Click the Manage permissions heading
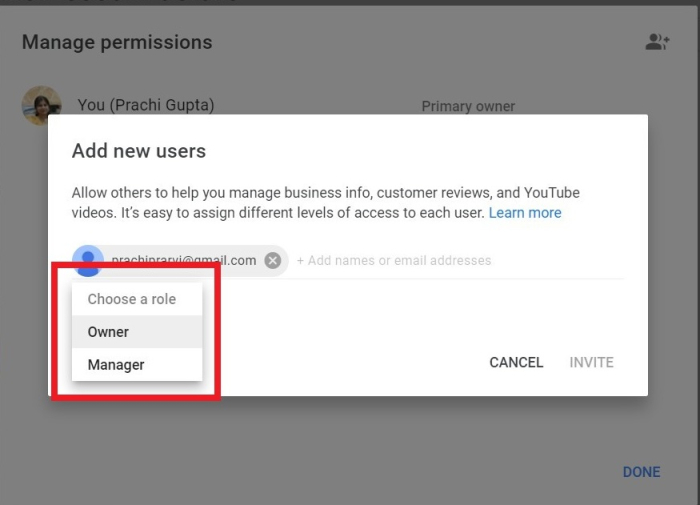 point(117,42)
